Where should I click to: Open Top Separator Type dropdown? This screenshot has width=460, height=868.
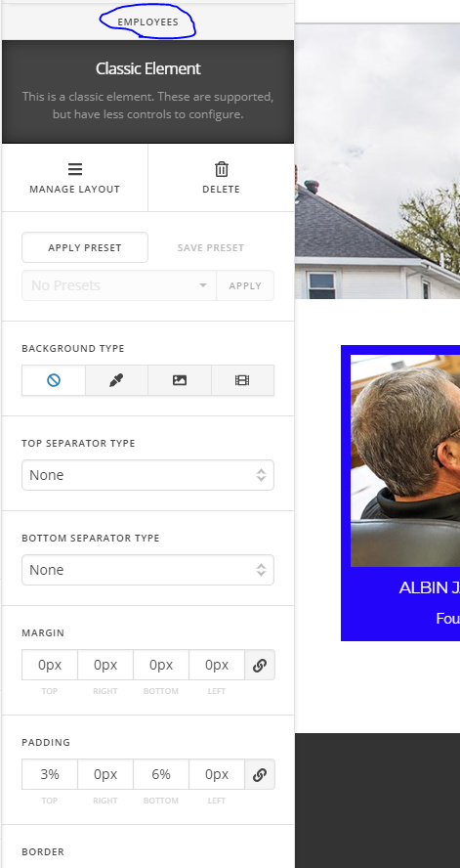click(x=147, y=475)
